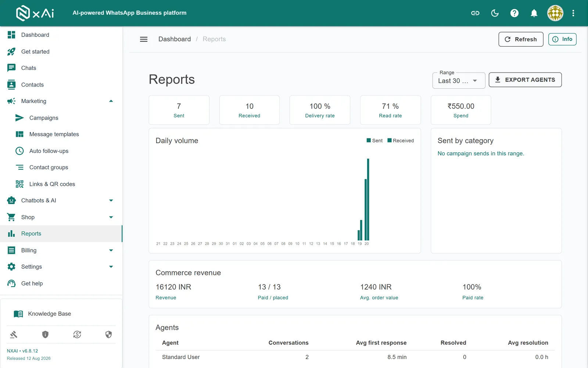This screenshot has height=368, width=588.
Task: Click the NXAI v6.8.12 version link
Action: [x=22, y=351]
